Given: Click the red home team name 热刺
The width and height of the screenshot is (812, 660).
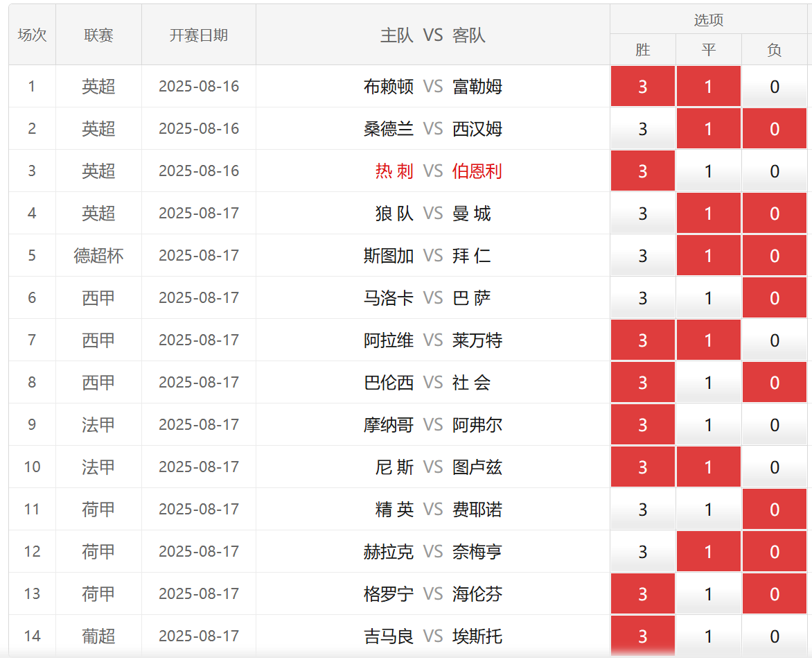Looking at the screenshot, I should 395,171.
